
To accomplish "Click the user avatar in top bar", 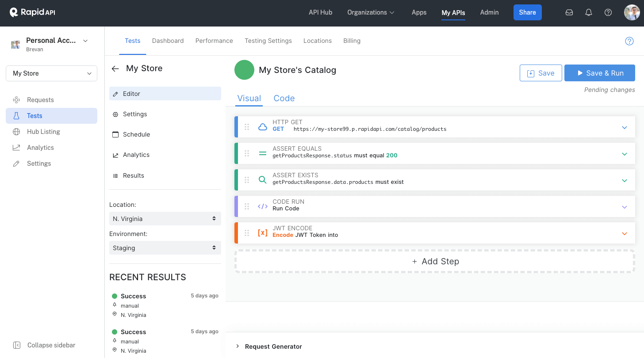I will point(632,12).
